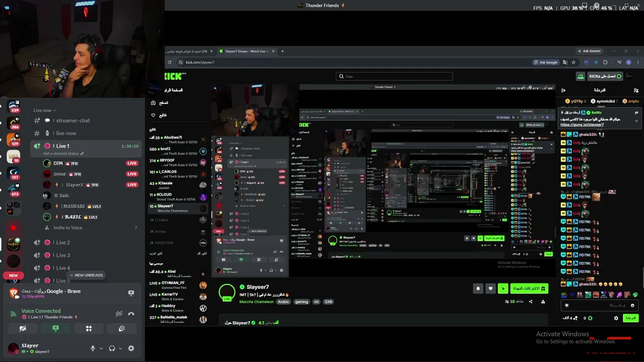
Task: Open chat users list icon
Action: [636, 90]
